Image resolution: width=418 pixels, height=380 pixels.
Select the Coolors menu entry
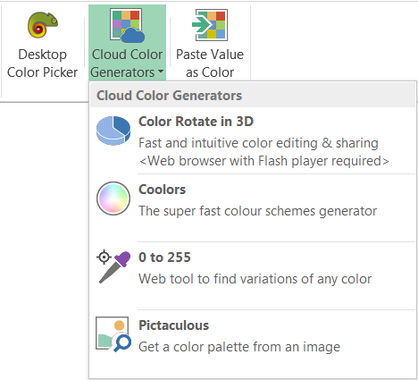pyautogui.click(x=253, y=208)
